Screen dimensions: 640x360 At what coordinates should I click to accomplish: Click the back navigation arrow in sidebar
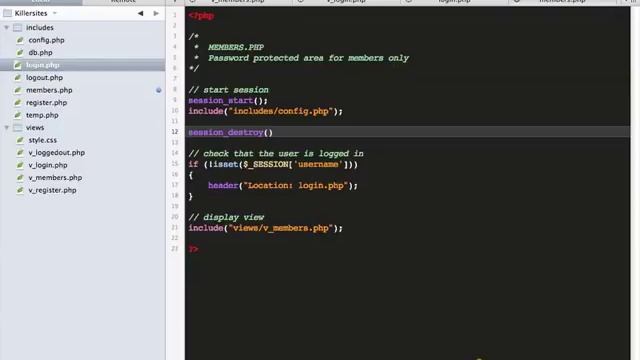(140, 13)
